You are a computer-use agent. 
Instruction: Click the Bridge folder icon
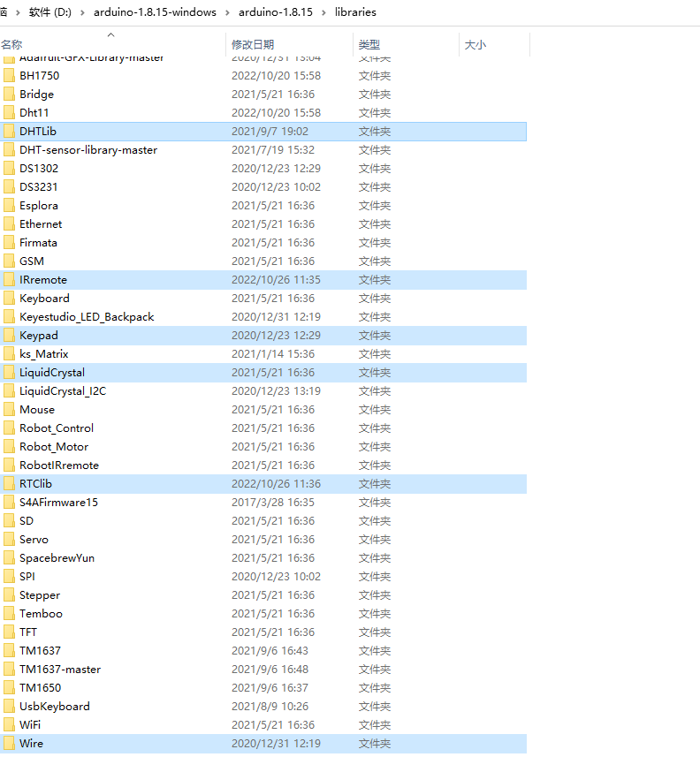(x=9, y=95)
